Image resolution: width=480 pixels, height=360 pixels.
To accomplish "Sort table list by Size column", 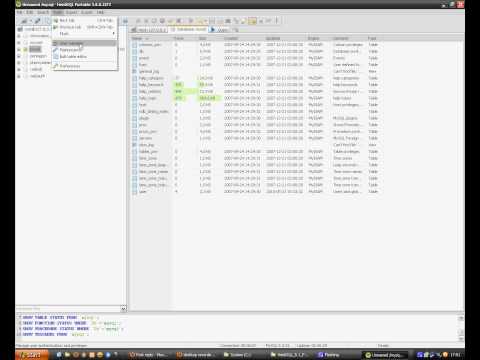I will [210, 38].
